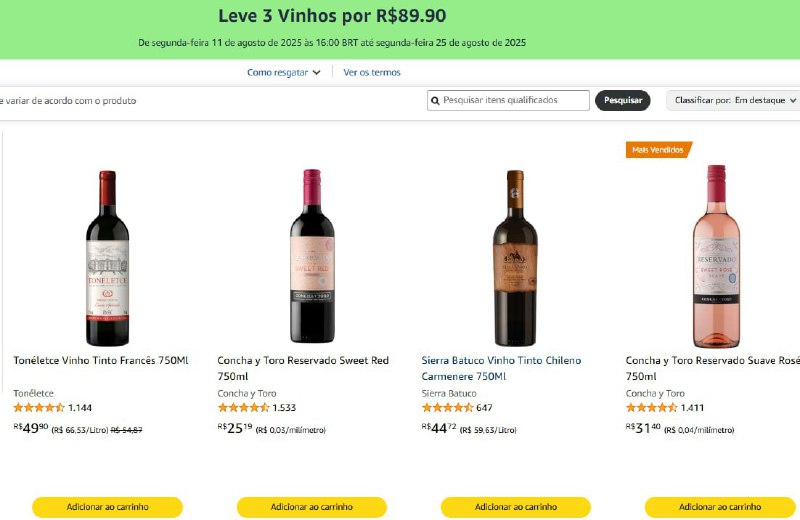Add Sierra Batuco Carmenere to cart

coord(516,507)
